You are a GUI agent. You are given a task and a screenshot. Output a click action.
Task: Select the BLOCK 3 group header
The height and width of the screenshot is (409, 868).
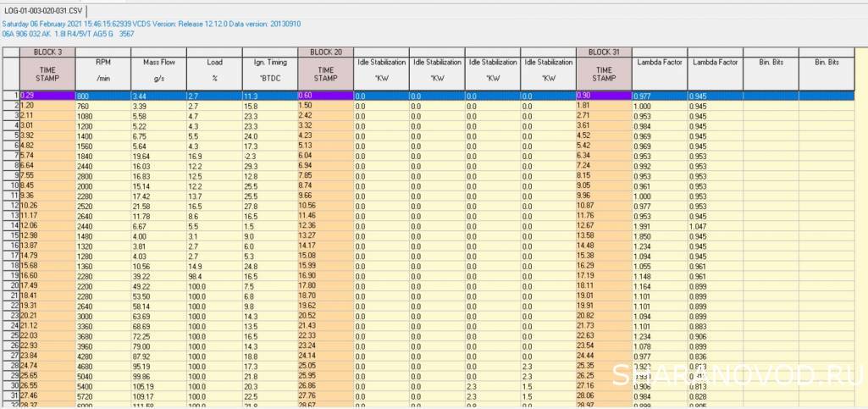tap(47, 52)
